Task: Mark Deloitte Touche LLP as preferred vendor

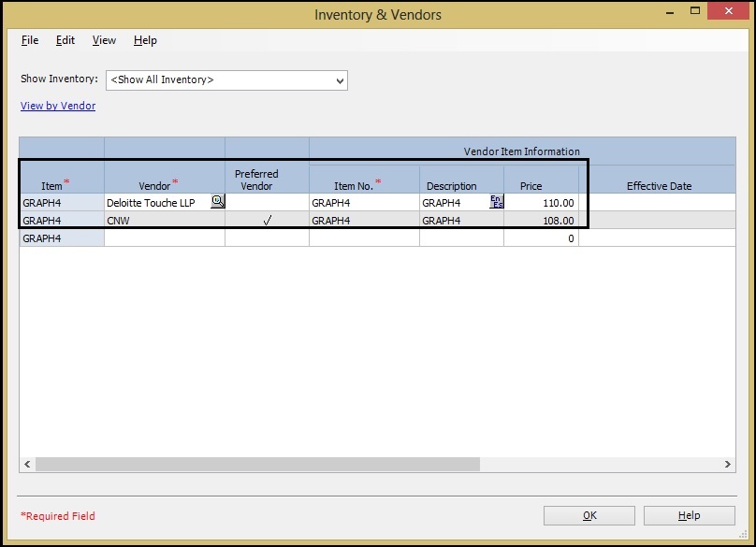Action: pos(267,202)
